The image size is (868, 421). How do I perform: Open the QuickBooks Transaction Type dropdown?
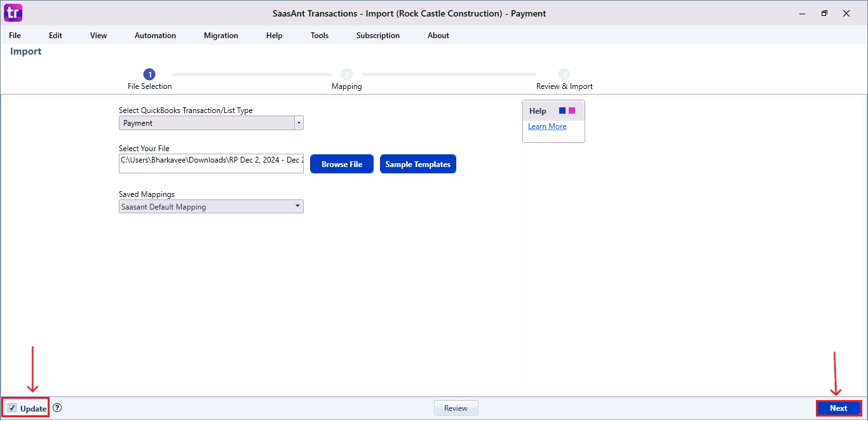(x=298, y=122)
